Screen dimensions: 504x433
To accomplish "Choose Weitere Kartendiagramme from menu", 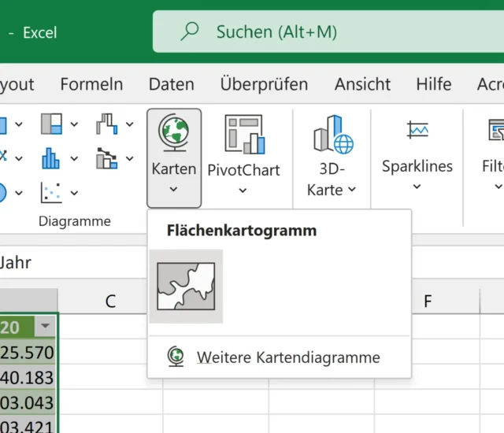I will 287,357.
